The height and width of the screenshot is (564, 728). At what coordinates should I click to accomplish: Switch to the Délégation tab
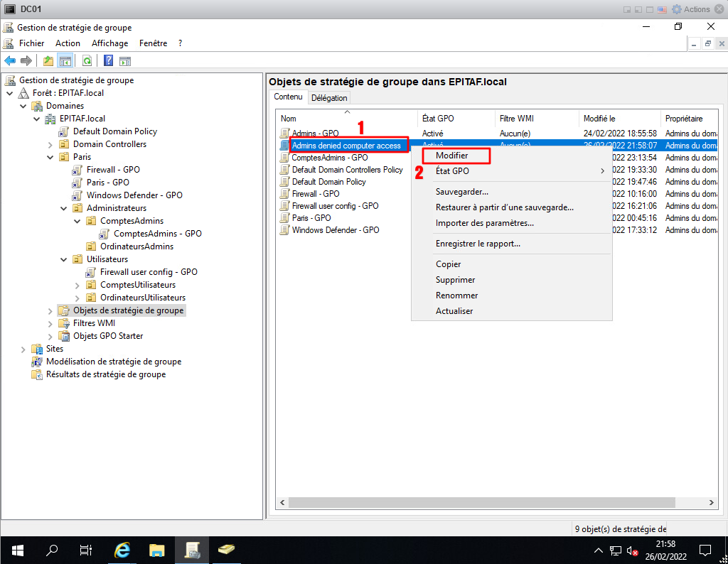(x=329, y=98)
